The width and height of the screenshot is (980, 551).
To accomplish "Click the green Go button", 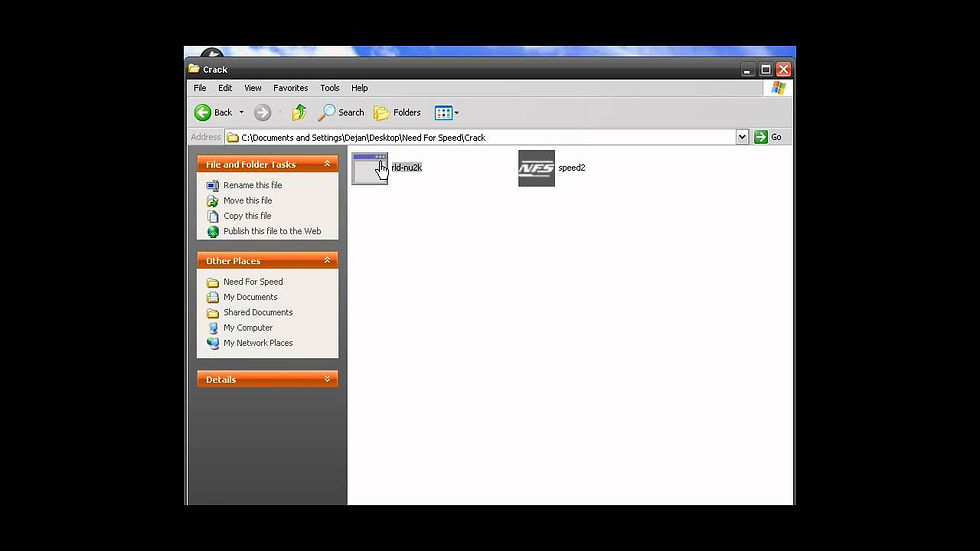I will coord(768,137).
